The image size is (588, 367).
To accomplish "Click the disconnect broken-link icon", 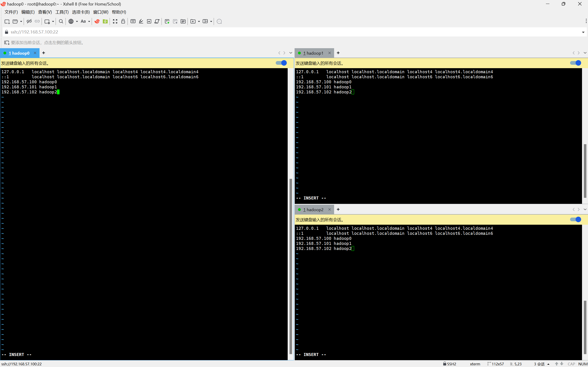I will click(x=29, y=22).
